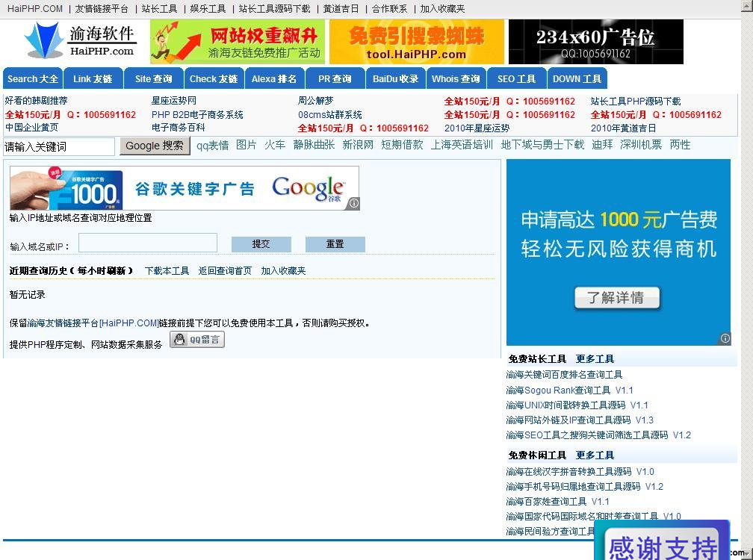
Task: Focus the 输入域名或IP input field
Action: pos(148,243)
